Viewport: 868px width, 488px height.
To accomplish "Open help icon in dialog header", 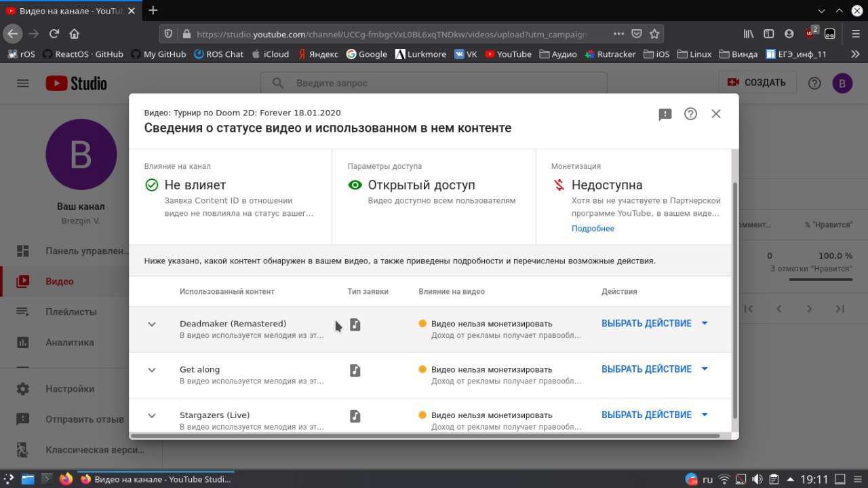I will click(690, 114).
